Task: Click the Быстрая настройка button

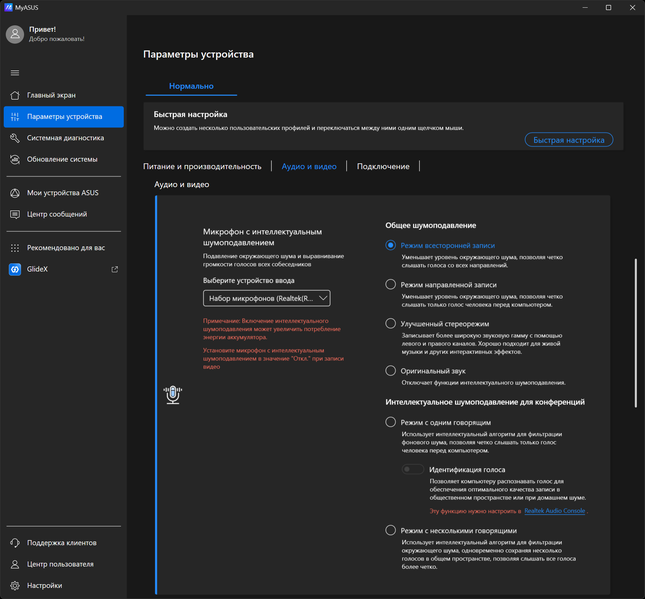Action: 568,140
